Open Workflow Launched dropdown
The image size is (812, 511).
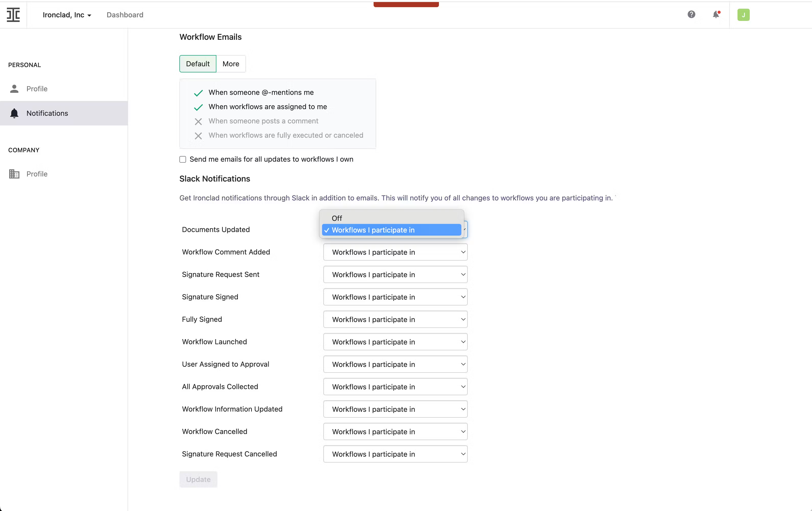395,342
